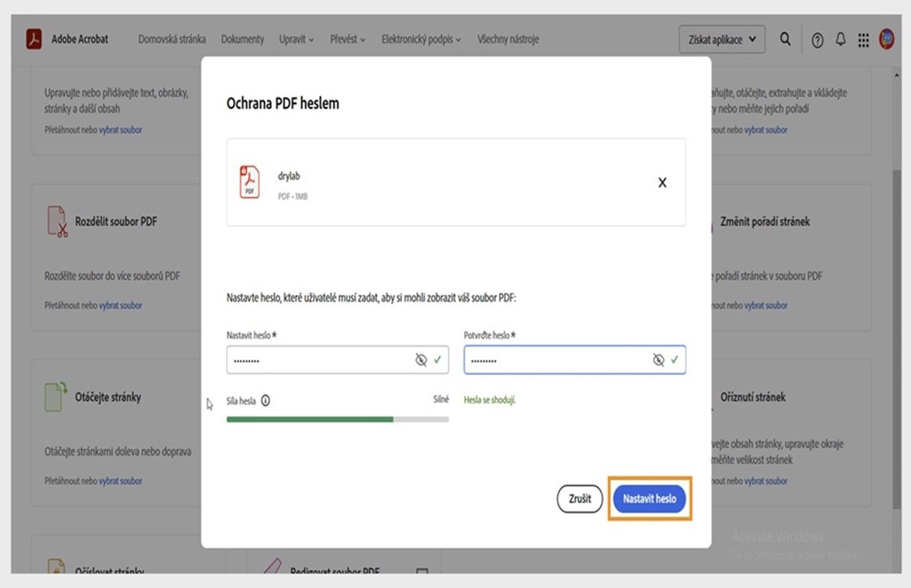Click the Rozdělit soubor PDF scissors icon
Image resolution: width=911 pixels, height=588 pixels.
(x=57, y=221)
